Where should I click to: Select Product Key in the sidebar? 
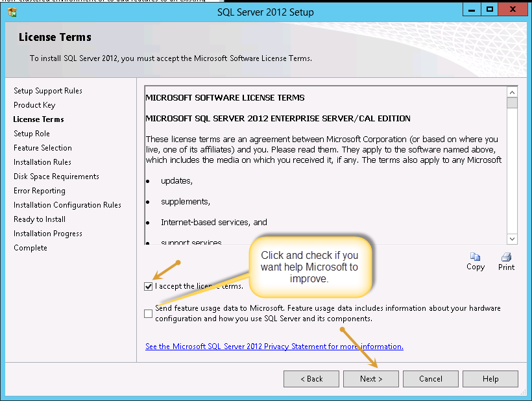pos(34,104)
